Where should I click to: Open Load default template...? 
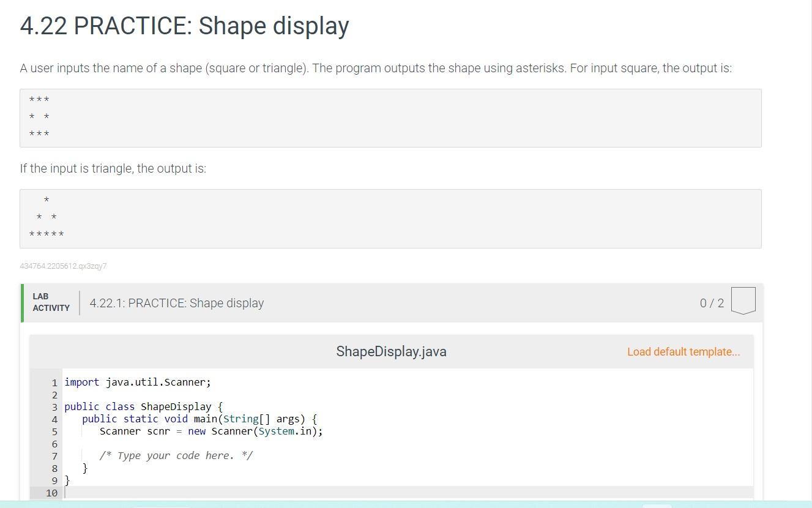click(683, 351)
